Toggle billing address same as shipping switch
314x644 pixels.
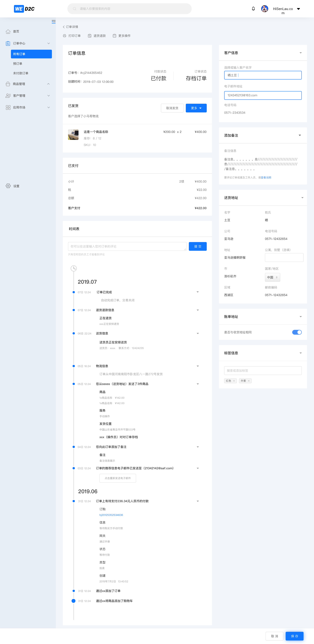pyautogui.click(x=297, y=332)
